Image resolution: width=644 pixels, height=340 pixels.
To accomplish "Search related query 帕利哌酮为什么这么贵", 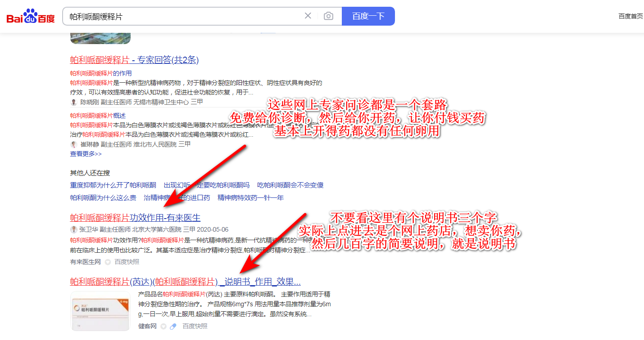I will coord(103,197).
